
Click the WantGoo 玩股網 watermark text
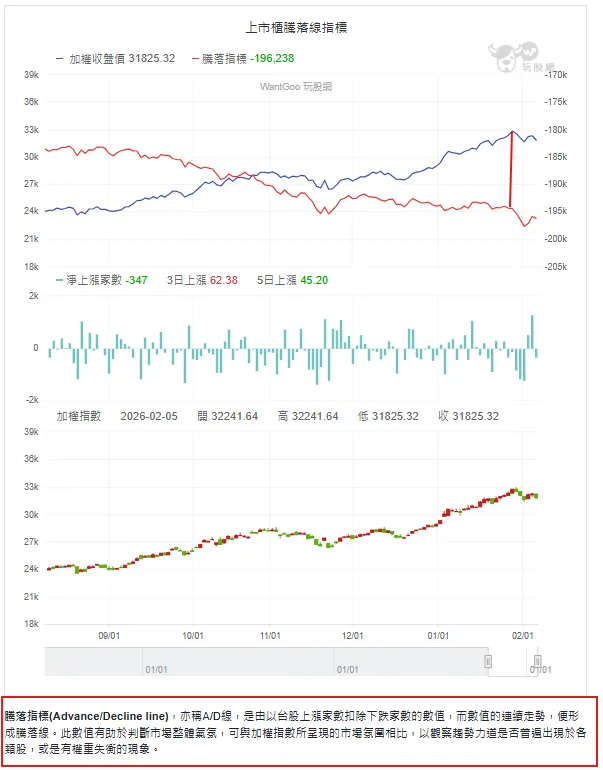tap(296, 87)
